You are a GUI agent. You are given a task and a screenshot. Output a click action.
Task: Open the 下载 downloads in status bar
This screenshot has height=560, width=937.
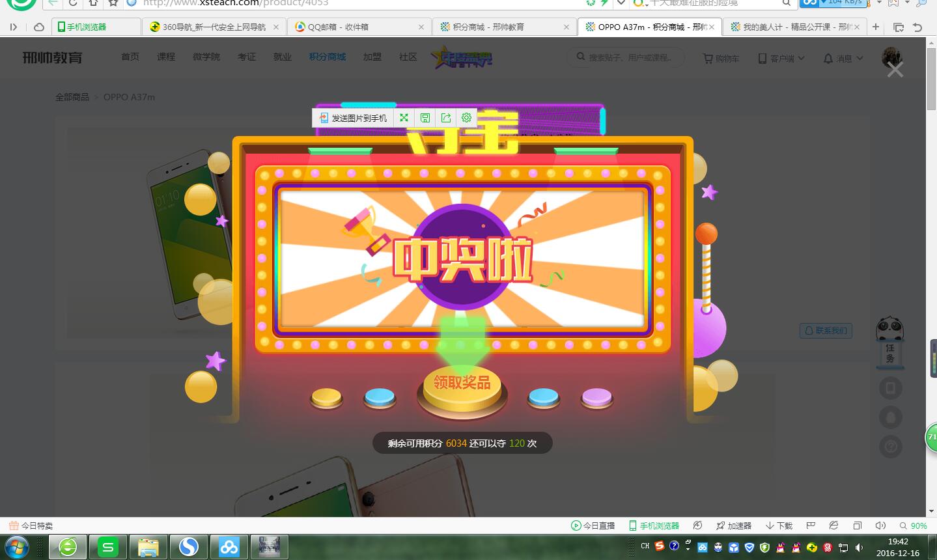[x=779, y=525]
